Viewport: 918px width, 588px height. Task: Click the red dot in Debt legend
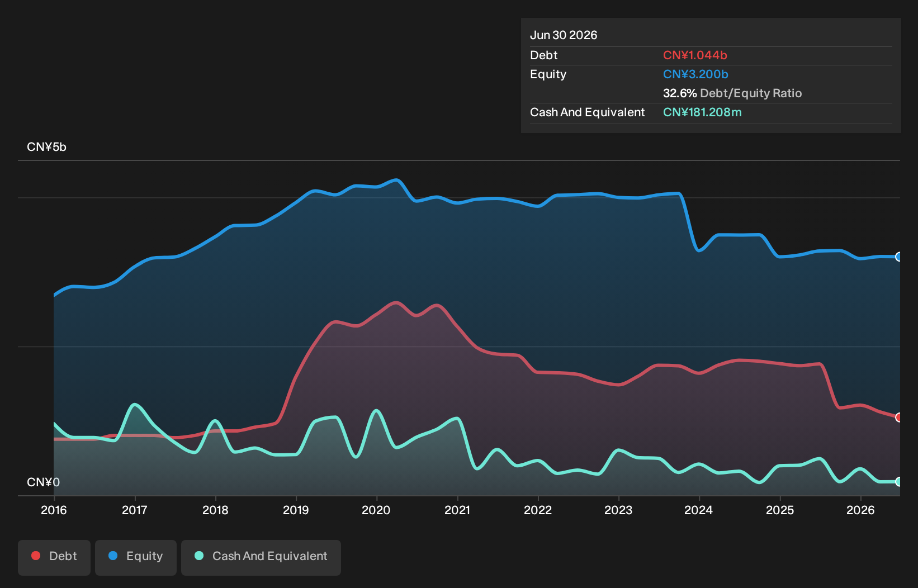coord(36,556)
